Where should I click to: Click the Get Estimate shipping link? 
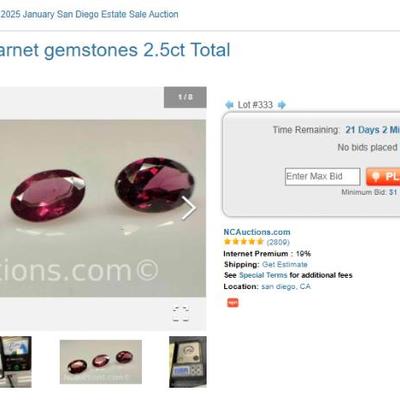(x=285, y=265)
